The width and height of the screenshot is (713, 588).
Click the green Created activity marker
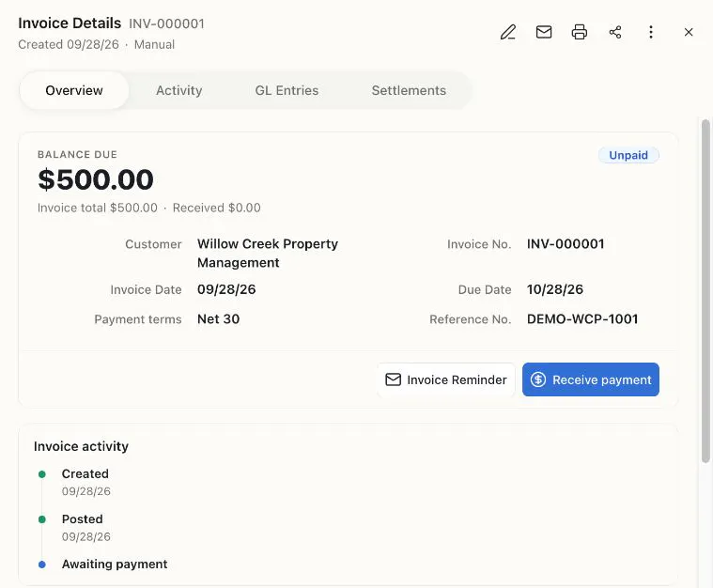42,474
